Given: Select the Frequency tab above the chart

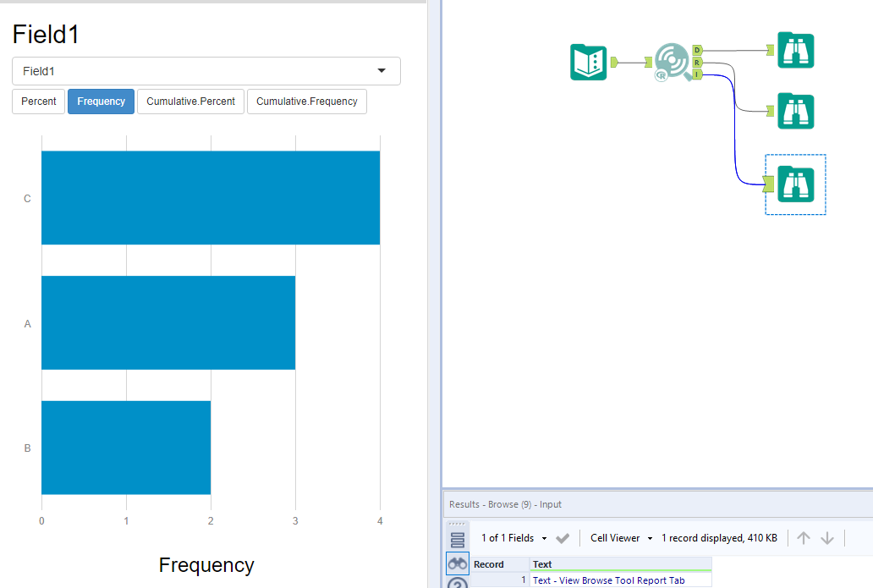Looking at the screenshot, I should pyautogui.click(x=101, y=101).
